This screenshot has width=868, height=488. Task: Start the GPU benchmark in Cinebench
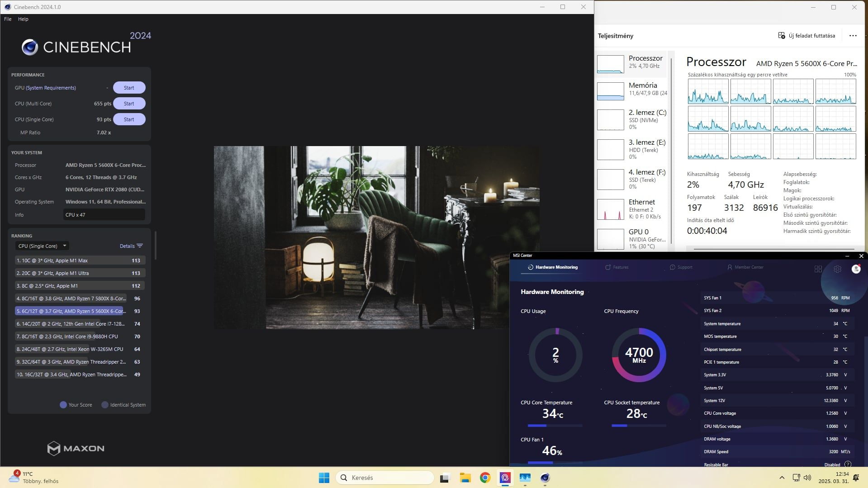tap(129, 88)
